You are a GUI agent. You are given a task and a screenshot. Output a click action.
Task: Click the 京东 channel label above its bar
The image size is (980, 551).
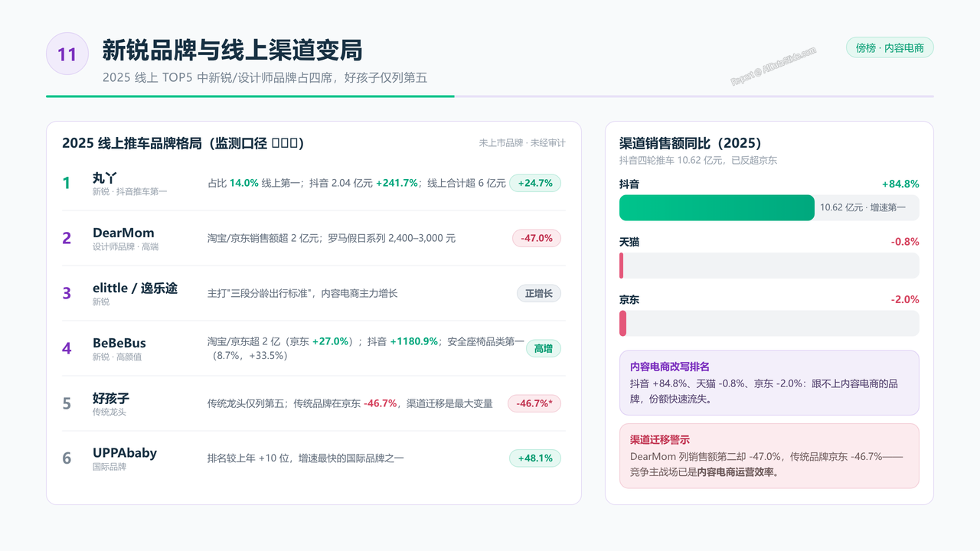(629, 300)
